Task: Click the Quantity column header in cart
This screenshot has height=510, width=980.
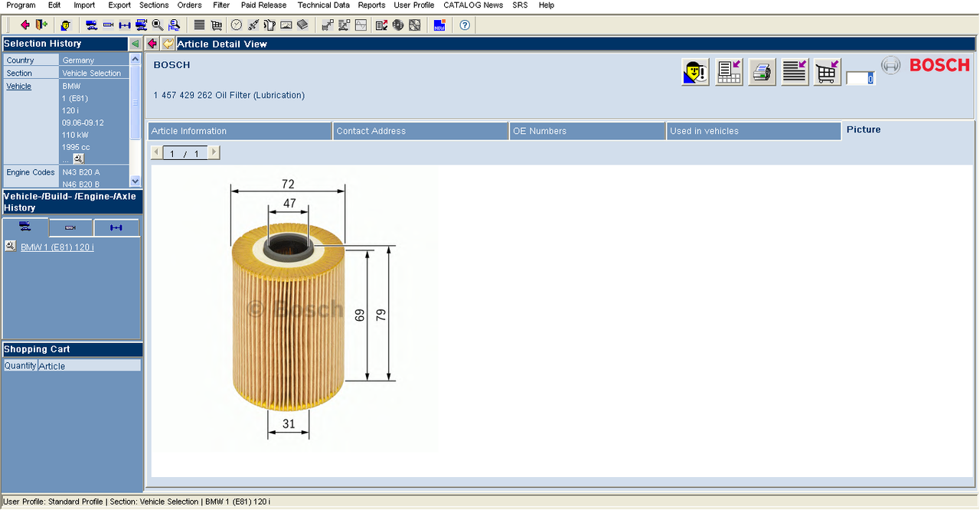Action: (20, 366)
